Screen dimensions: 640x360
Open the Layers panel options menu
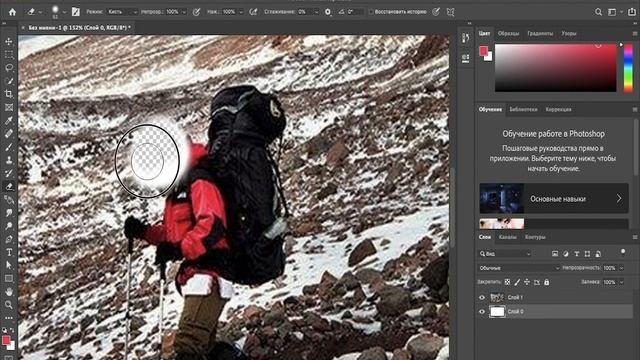tap(635, 237)
